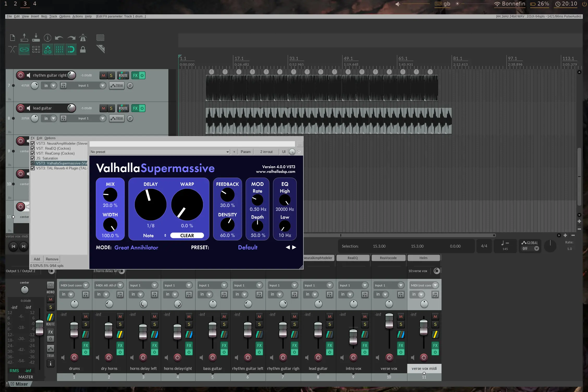
Task: Open Edit menu in FX window
Action: [x=39, y=138]
